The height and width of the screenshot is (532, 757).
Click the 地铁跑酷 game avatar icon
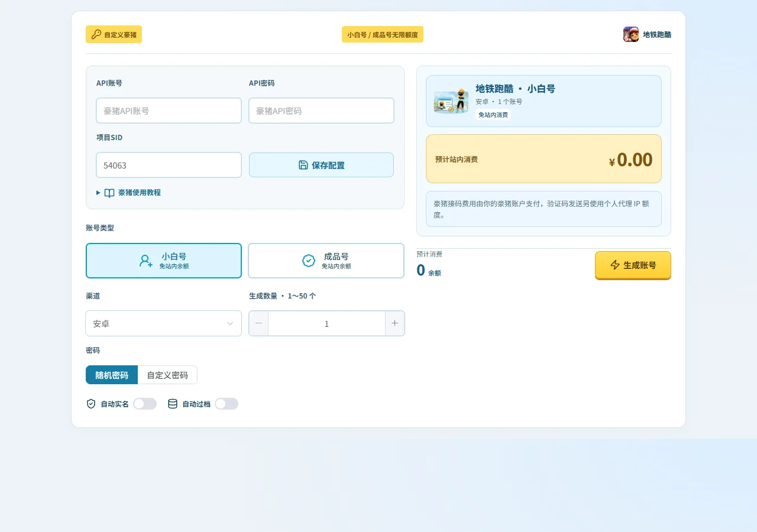631,34
